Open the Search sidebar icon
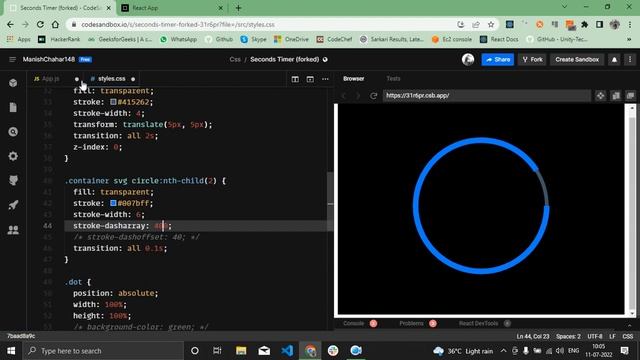The width and height of the screenshot is (640, 360). [13, 132]
